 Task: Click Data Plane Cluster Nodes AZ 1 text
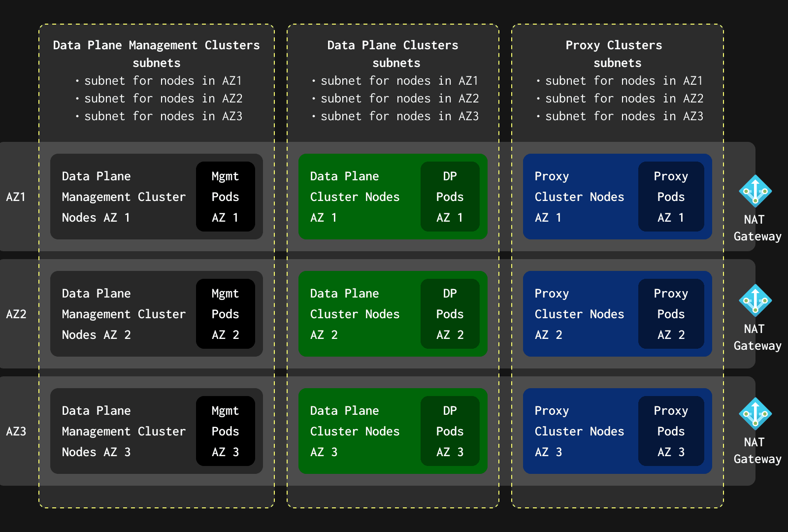[355, 197]
